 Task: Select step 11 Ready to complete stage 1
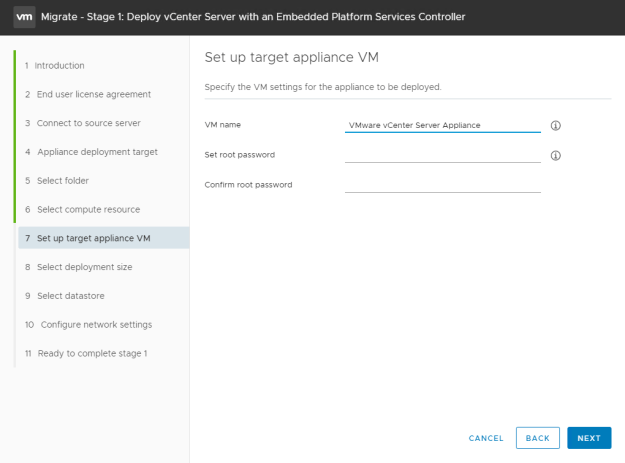coord(86,353)
